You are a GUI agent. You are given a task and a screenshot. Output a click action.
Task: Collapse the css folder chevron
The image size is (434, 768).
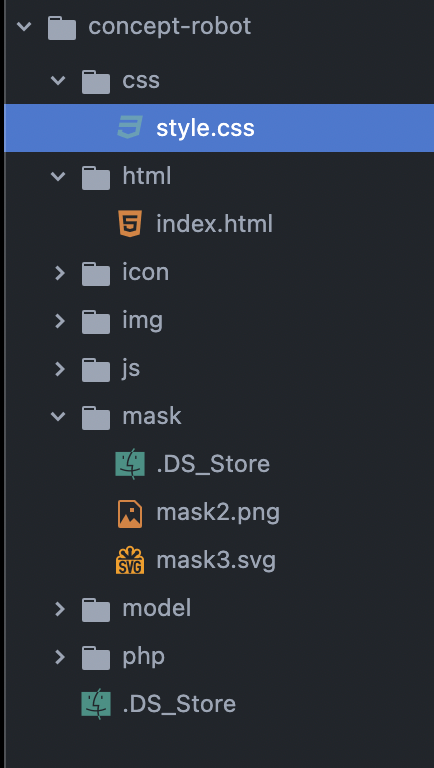click(x=58, y=80)
